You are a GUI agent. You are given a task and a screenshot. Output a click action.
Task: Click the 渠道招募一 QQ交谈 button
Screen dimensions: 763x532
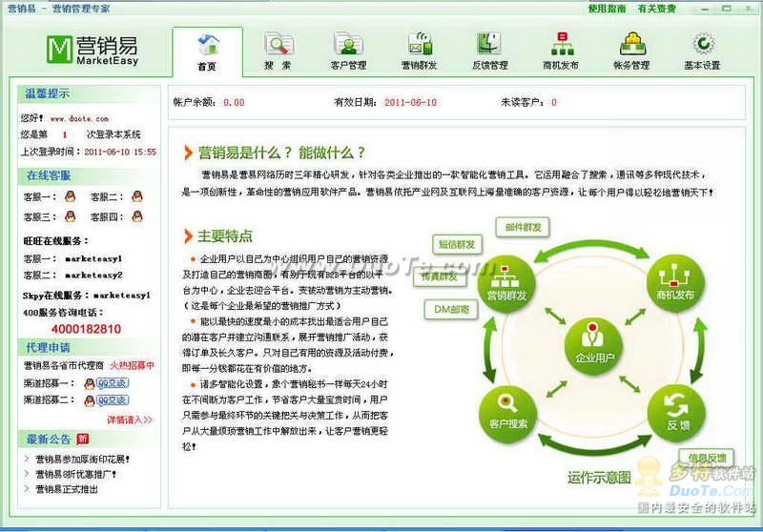point(113,383)
